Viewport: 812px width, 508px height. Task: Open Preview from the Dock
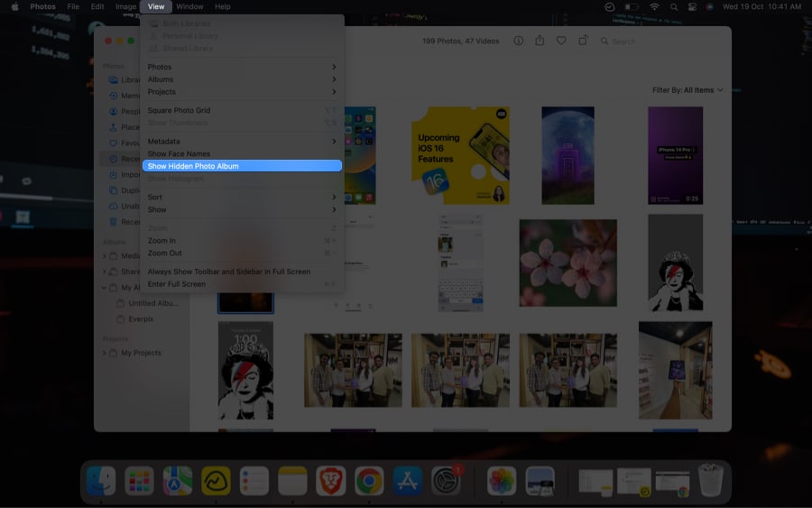click(540, 481)
